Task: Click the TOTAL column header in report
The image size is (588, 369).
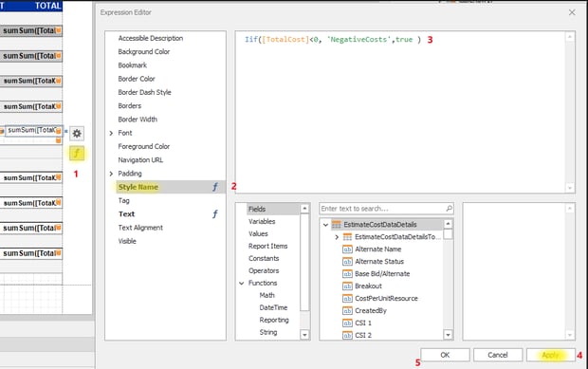Action: point(48,6)
